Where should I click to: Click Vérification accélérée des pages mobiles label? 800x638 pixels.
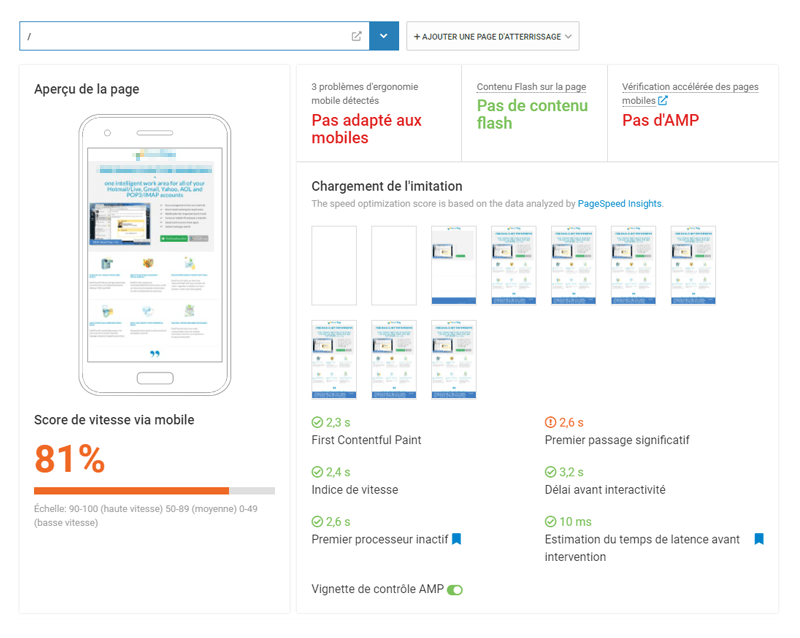point(689,88)
